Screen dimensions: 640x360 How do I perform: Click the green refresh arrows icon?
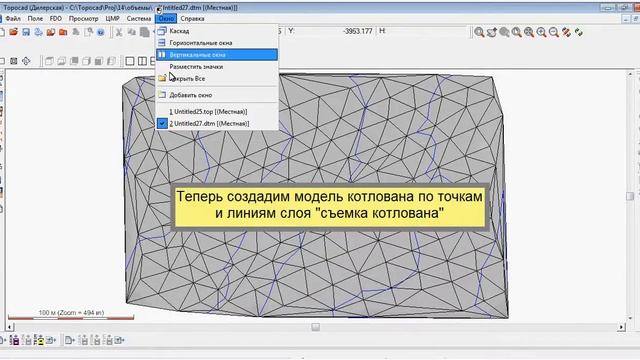[x=578, y=32]
